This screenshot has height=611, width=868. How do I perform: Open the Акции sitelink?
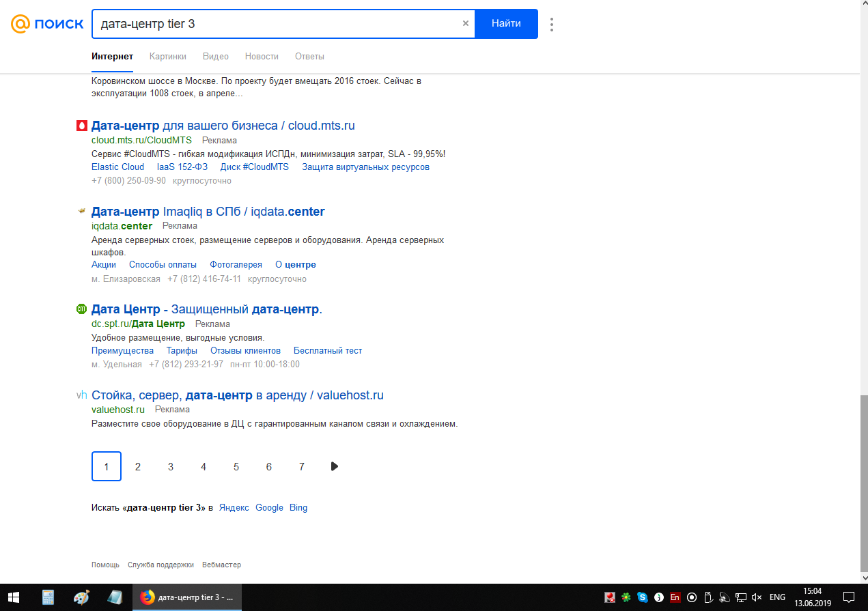pos(104,265)
